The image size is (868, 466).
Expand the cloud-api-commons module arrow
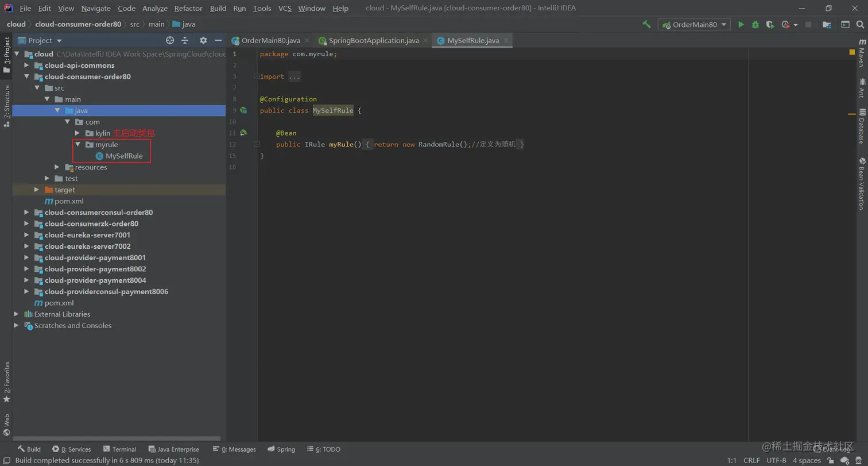click(26, 66)
